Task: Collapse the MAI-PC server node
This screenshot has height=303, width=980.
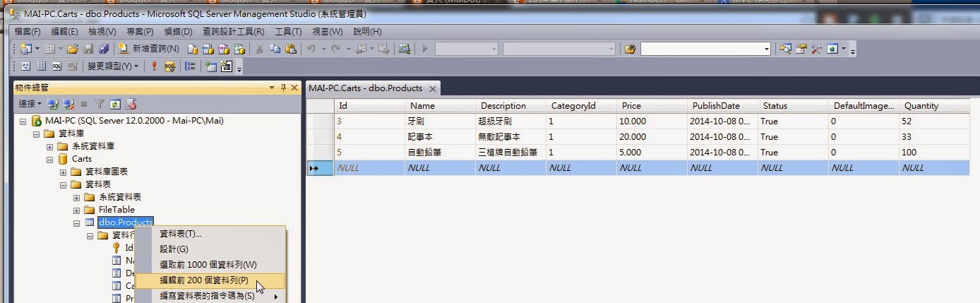Action: (23, 121)
